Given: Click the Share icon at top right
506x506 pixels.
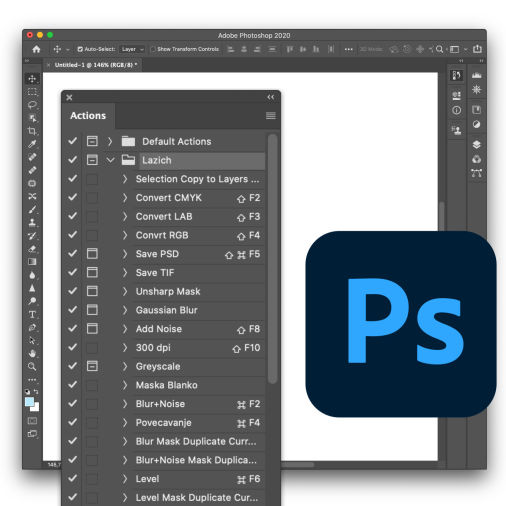Looking at the screenshot, I should [477, 49].
